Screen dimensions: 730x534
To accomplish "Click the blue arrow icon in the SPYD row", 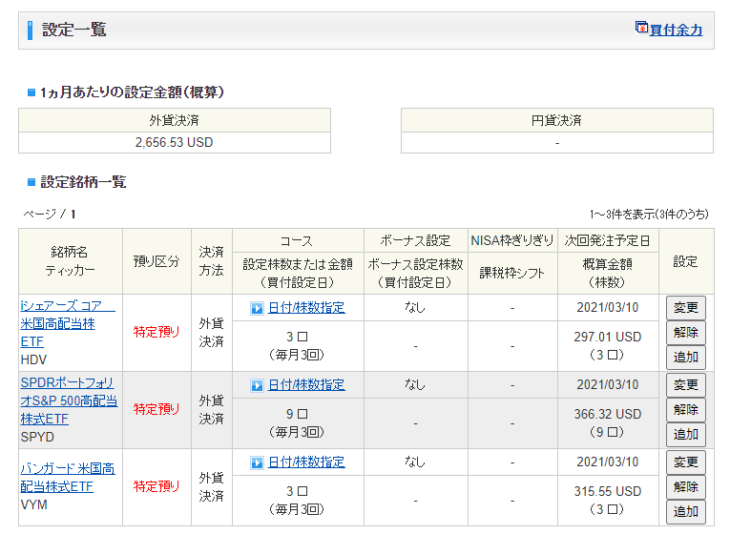I will [x=257, y=385].
